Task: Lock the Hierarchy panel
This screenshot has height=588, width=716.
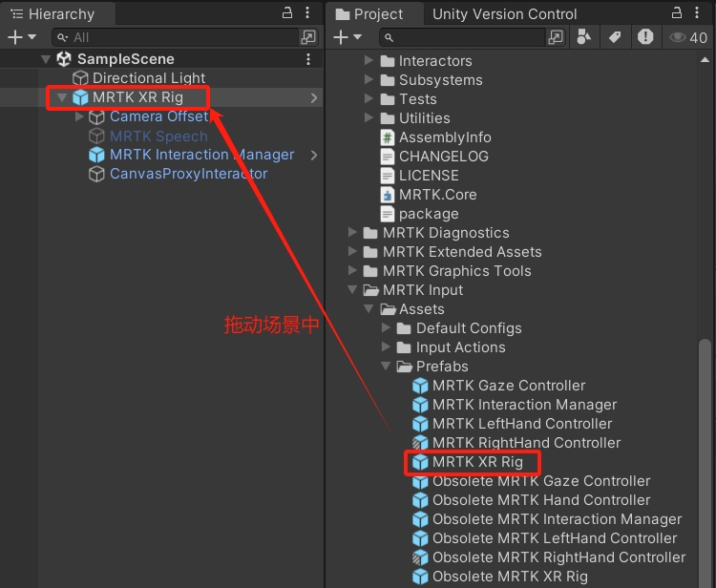Action: coord(288,13)
